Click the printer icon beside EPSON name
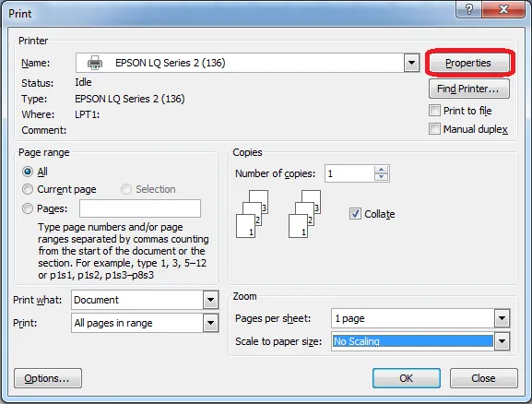532x404 pixels. point(95,63)
